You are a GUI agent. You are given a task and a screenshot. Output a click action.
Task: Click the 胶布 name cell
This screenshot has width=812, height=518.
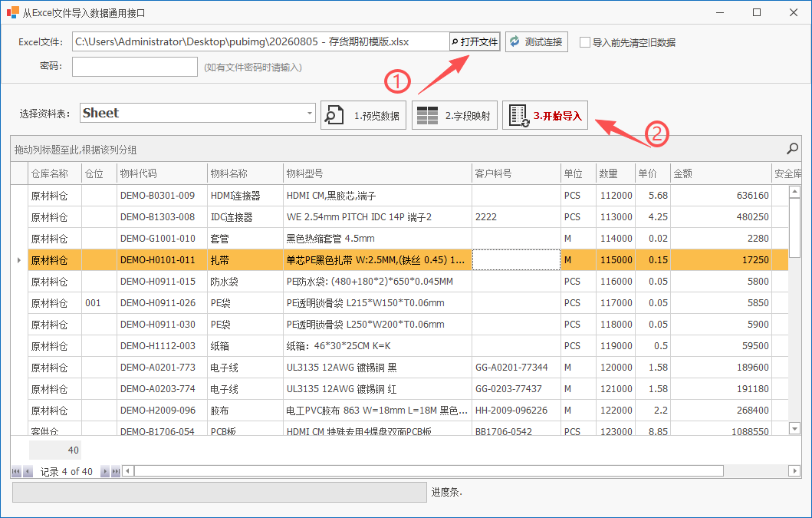pyautogui.click(x=245, y=411)
